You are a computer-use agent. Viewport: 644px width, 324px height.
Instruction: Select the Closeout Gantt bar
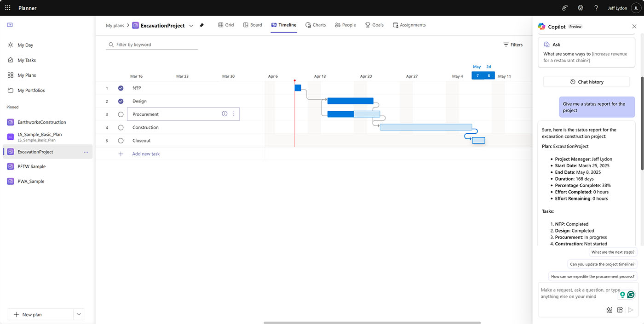(x=478, y=141)
